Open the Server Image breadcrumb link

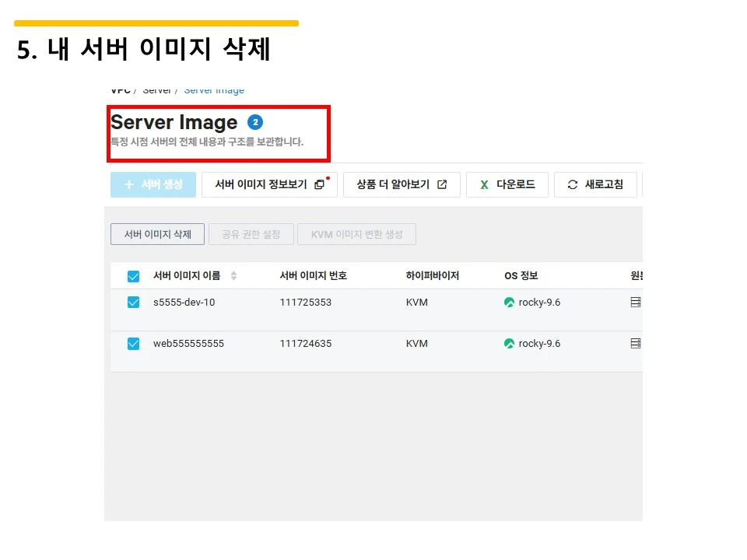[x=213, y=89]
